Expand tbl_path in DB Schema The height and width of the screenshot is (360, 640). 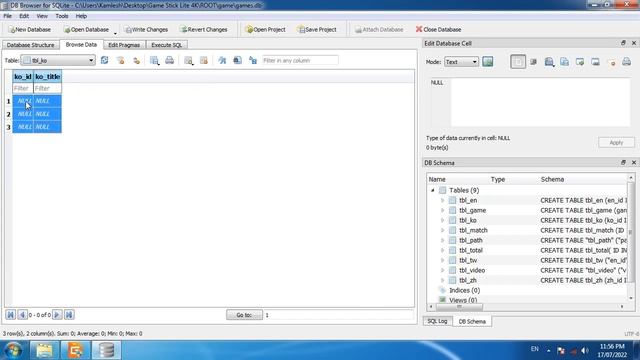[442, 240]
